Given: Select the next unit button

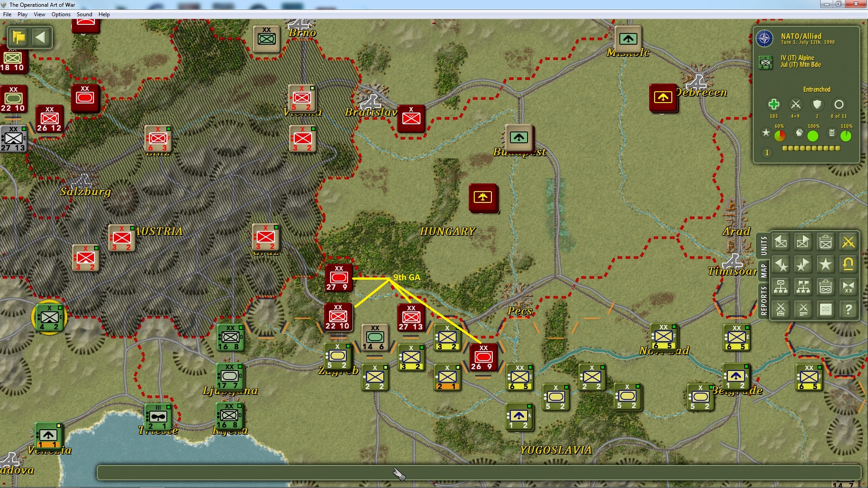Looking at the screenshot, I should click(803, 242).
